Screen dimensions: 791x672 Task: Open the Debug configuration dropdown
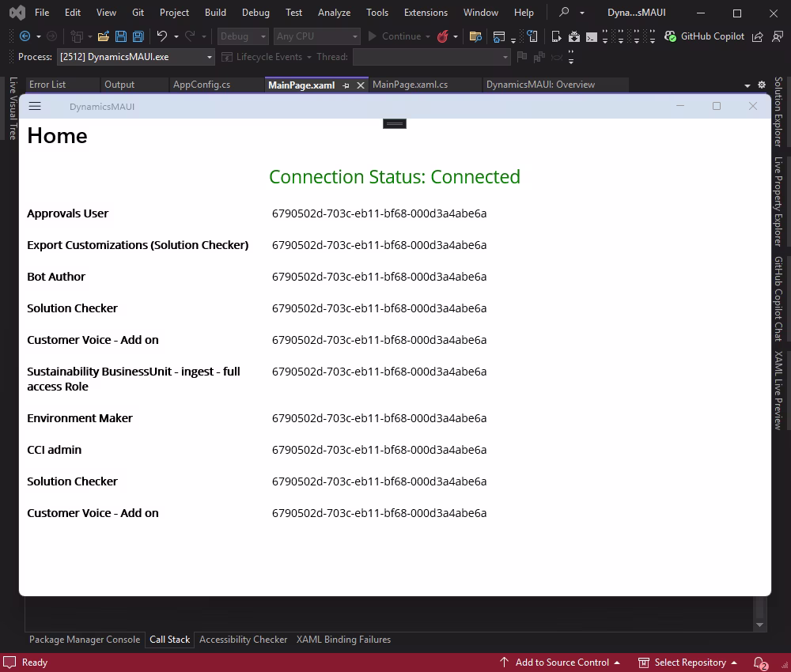click(243, 36)
